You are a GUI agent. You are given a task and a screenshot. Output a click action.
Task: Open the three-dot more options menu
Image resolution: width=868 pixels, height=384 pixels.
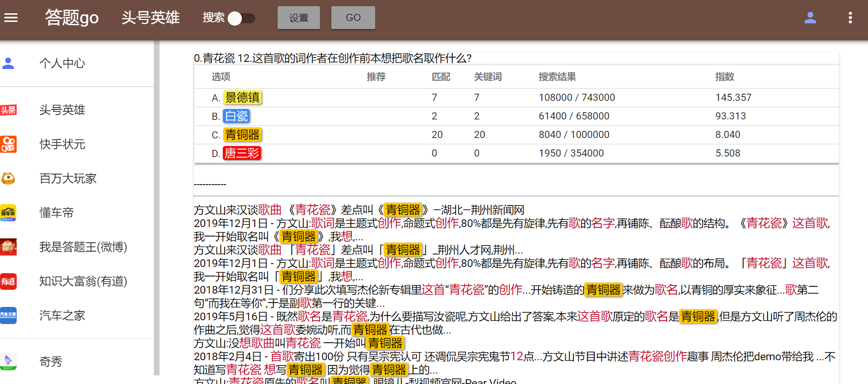click(x=850, y=18)
